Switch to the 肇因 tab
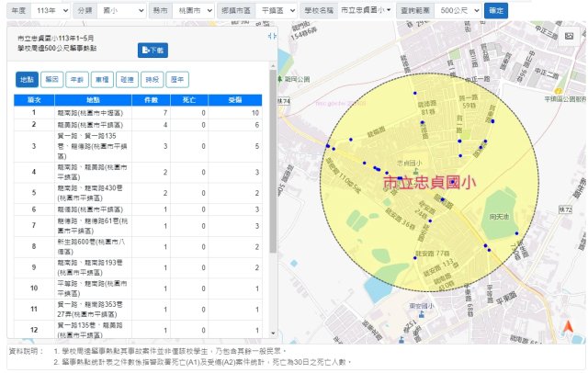The height and width of the screenshot is (373, 588). (x=53, y=80)
